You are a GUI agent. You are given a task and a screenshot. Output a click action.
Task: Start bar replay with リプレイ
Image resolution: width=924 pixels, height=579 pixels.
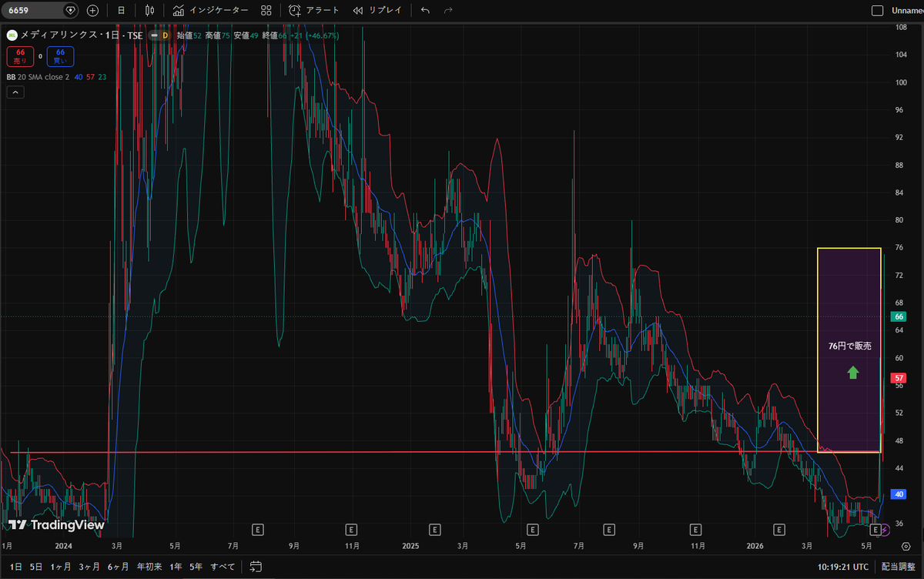[x=377, y=11]
